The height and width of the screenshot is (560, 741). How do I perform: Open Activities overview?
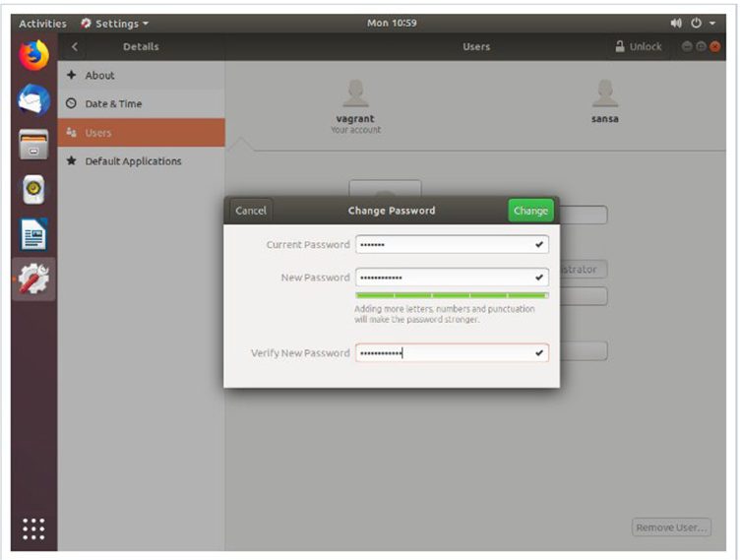(42, 24)
